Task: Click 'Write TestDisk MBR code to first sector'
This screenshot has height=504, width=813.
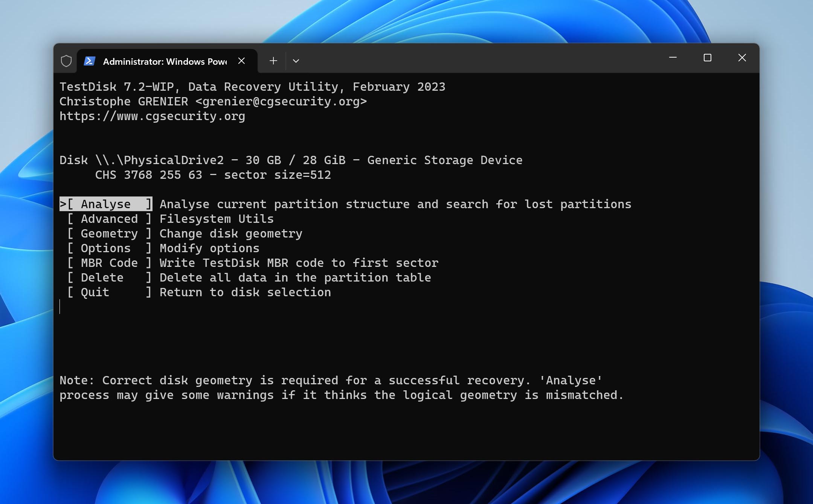Action: click(299, 263)
